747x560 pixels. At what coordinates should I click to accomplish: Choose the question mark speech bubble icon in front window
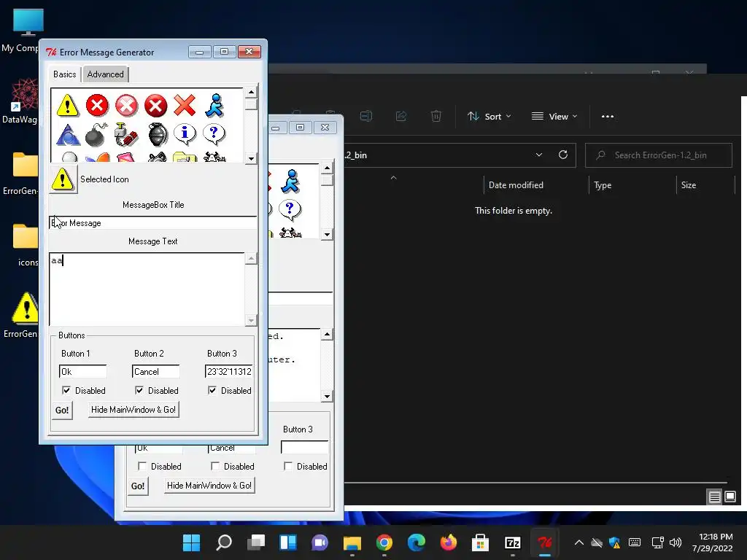coord(214,134)
